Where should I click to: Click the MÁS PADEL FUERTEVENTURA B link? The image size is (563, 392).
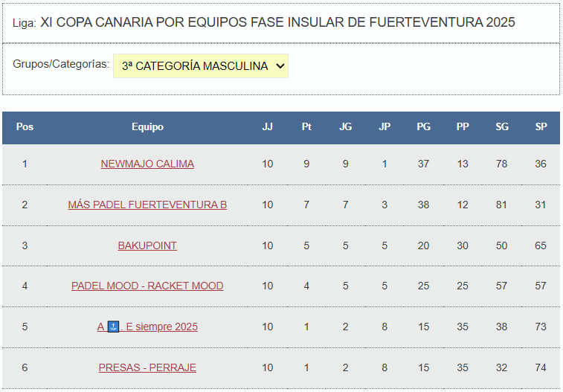(147, 205)
